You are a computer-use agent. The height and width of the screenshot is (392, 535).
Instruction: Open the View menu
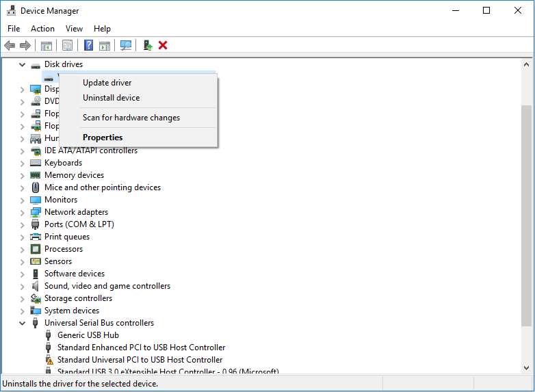pos(74,29)
